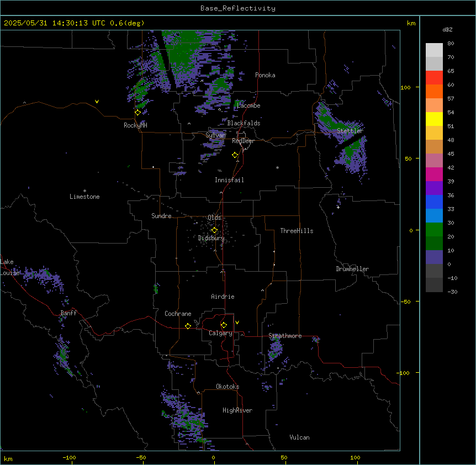Click the Banff label
476x465 pixels.
pos(68,313)
